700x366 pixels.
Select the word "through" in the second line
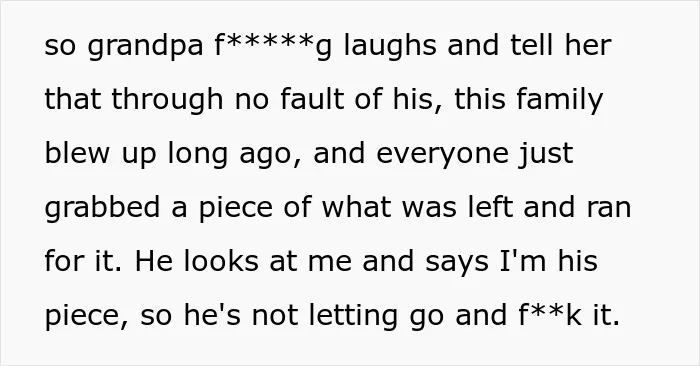tap(167, 100)
